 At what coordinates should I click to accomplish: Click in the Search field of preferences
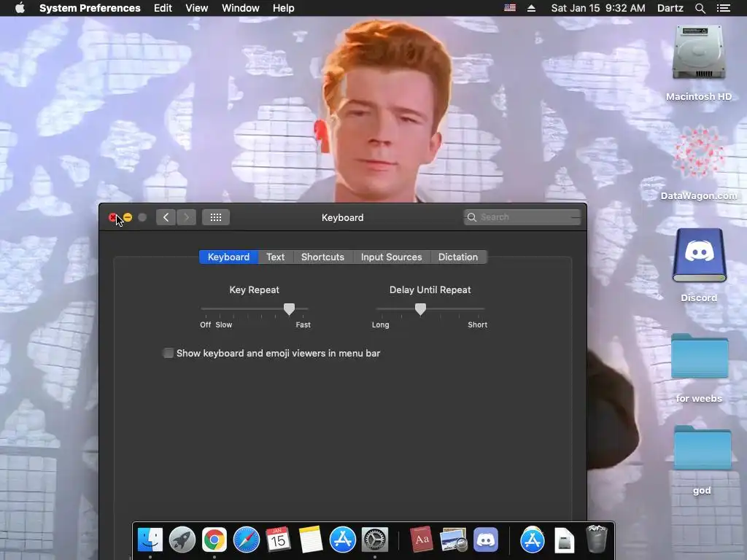tap(522, 217)
